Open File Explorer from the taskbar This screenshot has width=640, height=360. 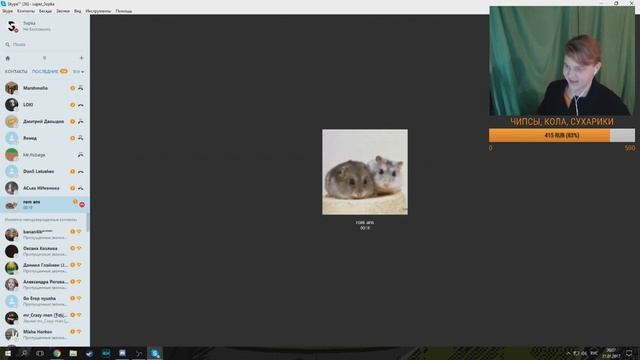(73, 353)
